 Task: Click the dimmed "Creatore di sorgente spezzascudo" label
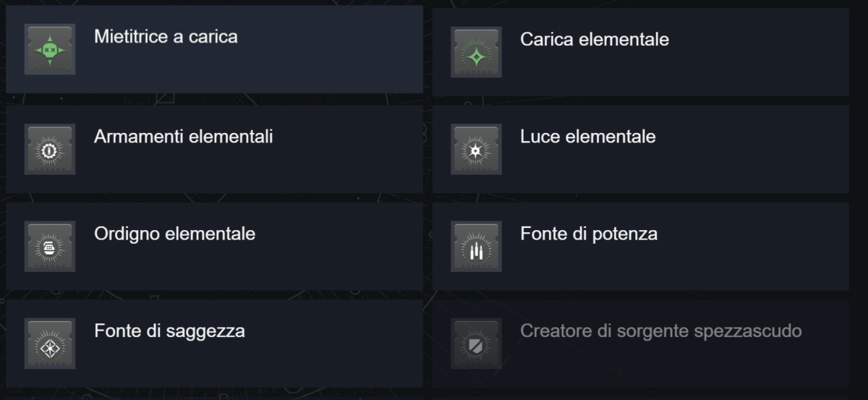coord(660,331)
